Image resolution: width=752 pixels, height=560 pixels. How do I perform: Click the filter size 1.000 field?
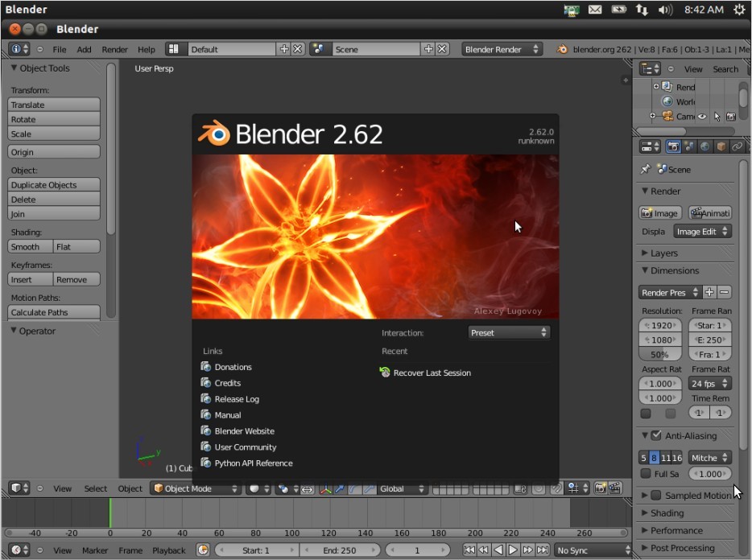point(710,474)
